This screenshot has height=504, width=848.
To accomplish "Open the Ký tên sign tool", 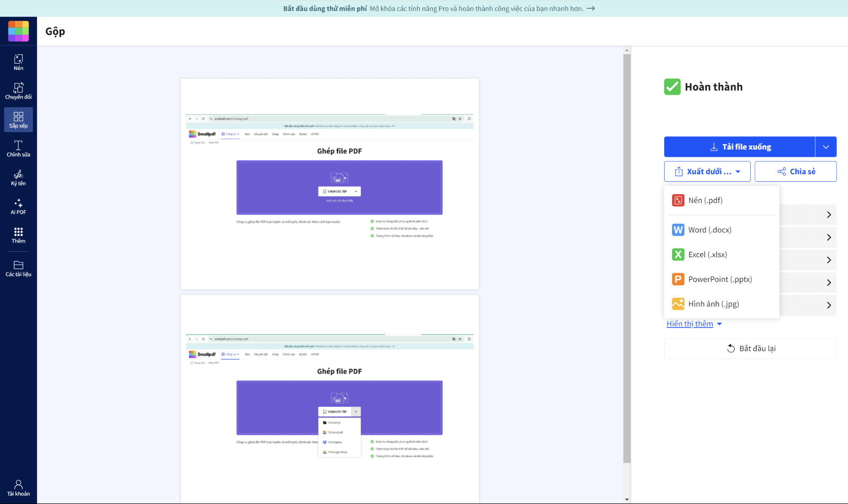I will (x=18, y=178).
